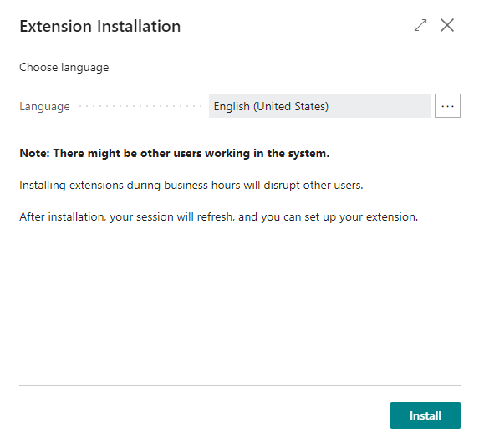Close the Extension Installation dialog
479x448 pixels.
(x=447, y=25)
